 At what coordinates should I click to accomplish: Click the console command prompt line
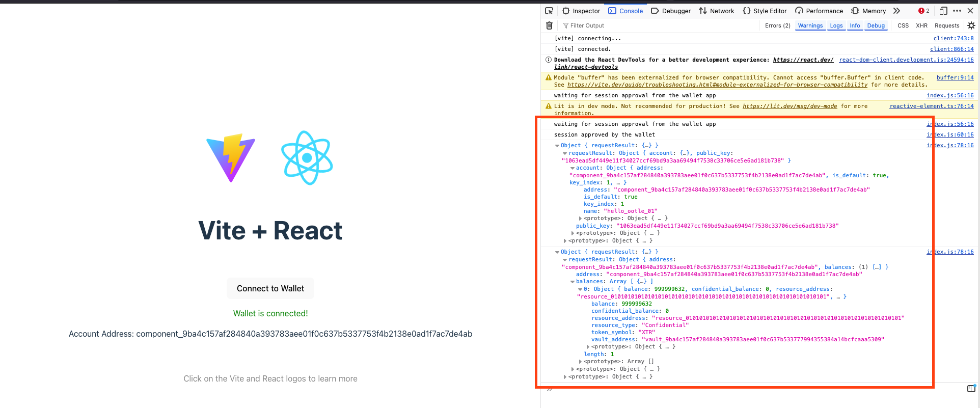coord(754,389)
